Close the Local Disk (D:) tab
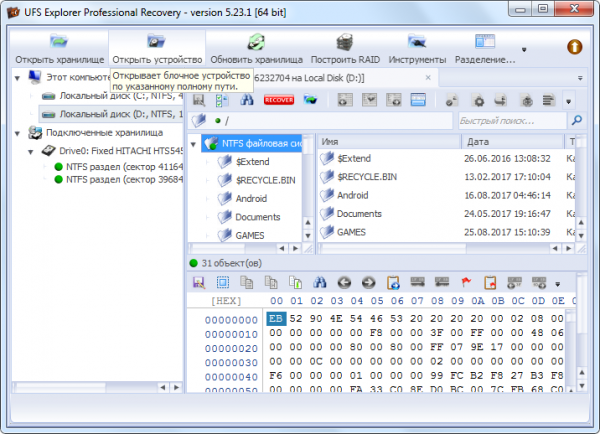 pos(428,78)
